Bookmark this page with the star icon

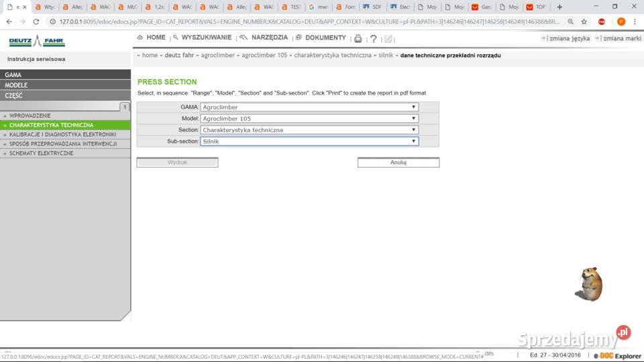(x=584, y=21)
